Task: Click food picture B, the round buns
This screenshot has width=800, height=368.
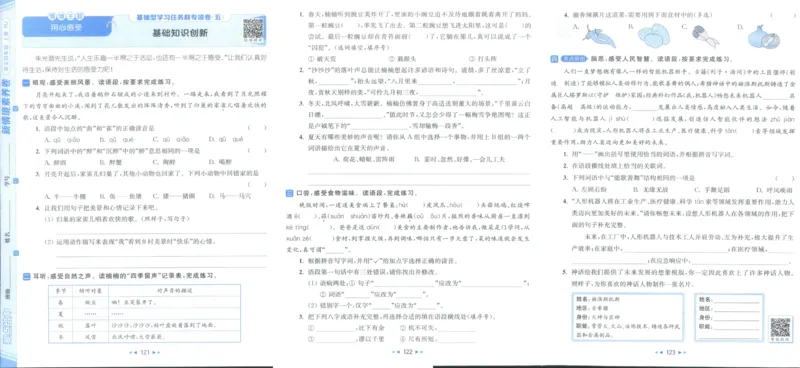Action: pos(655,37)
